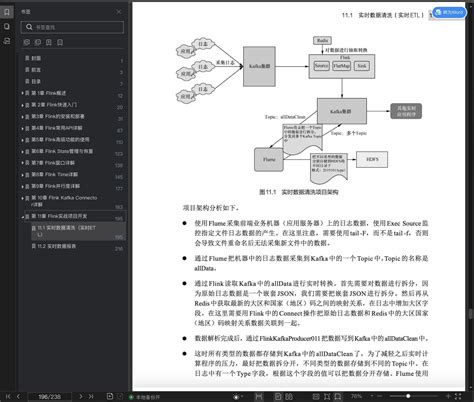Open the bookmarks panel in left sidebar
474x402 pixels.
click(x=7, y=12)
